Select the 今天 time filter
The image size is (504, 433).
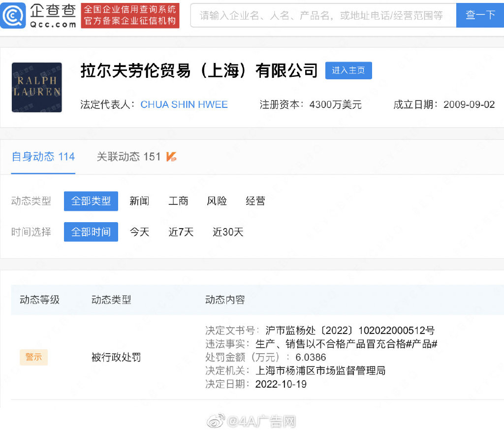[x=139, y=232]
